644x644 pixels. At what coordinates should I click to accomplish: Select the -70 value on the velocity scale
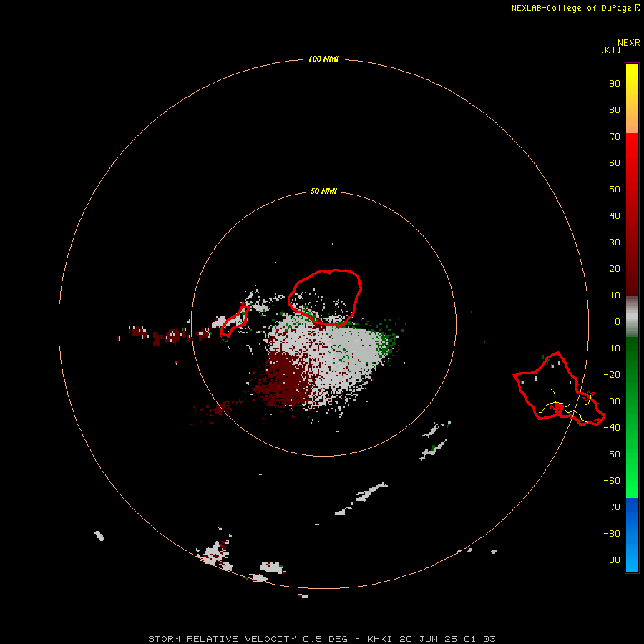pos(612,507)
